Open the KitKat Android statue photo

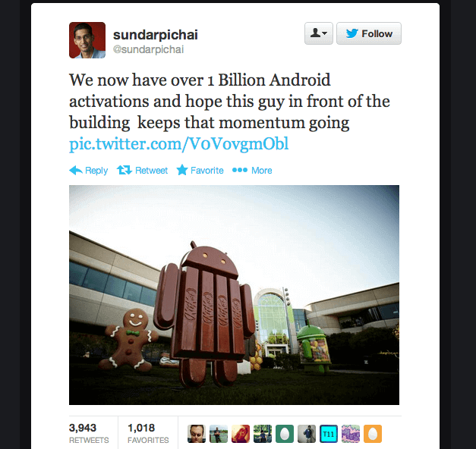coord(234,295)
